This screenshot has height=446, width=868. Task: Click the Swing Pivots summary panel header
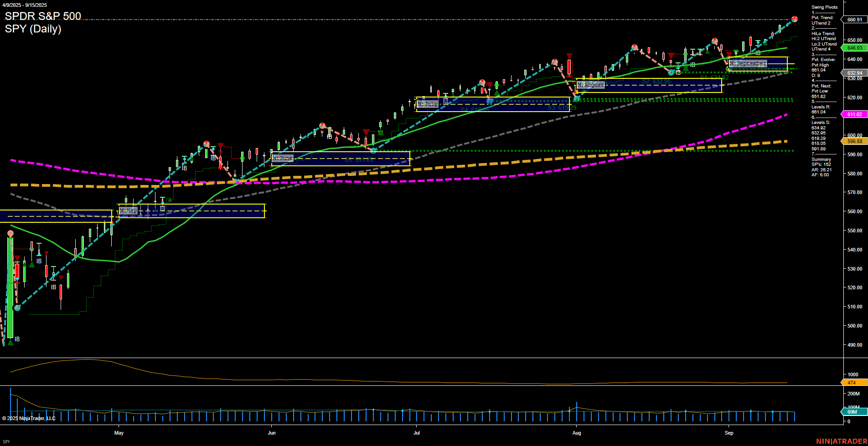pos(824,7)
